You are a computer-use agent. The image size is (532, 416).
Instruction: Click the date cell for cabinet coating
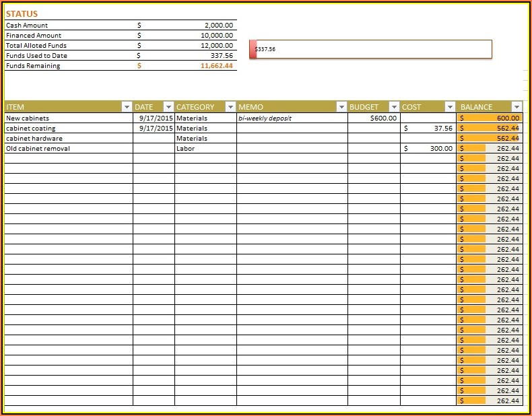tap(154, 128)
